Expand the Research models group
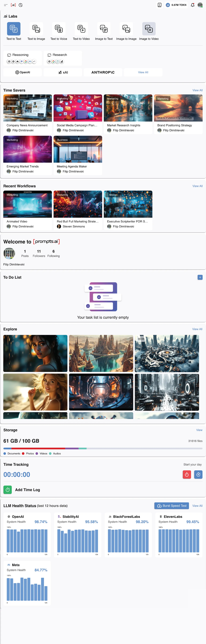 (x=63, y=58)
